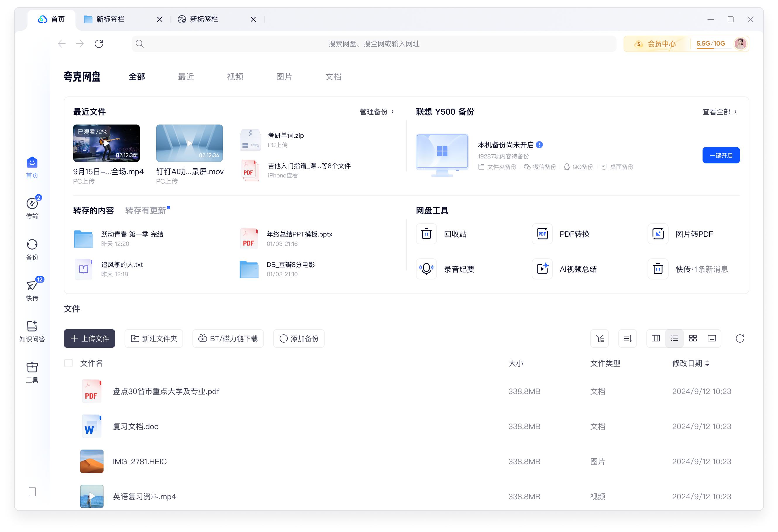Click the info icon beside 本机备份尚未开启
Image resolution: width=778 pixels, height=532 pixels.
(539, 144)
